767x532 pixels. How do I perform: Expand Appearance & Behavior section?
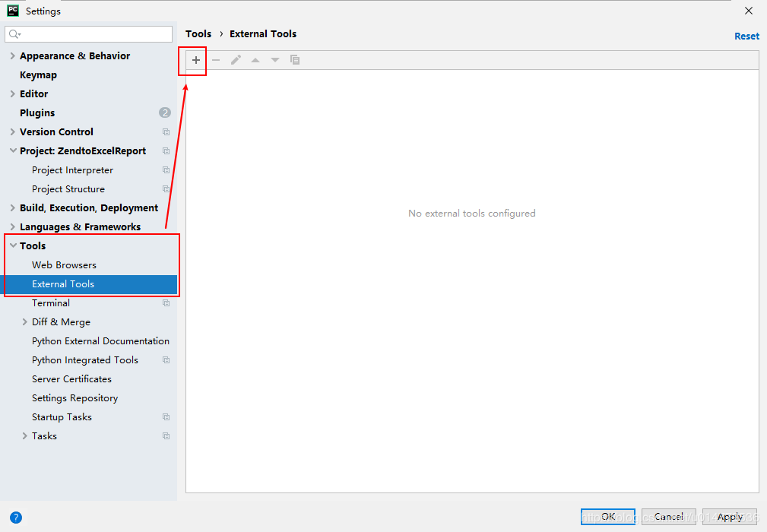(13, 55)
